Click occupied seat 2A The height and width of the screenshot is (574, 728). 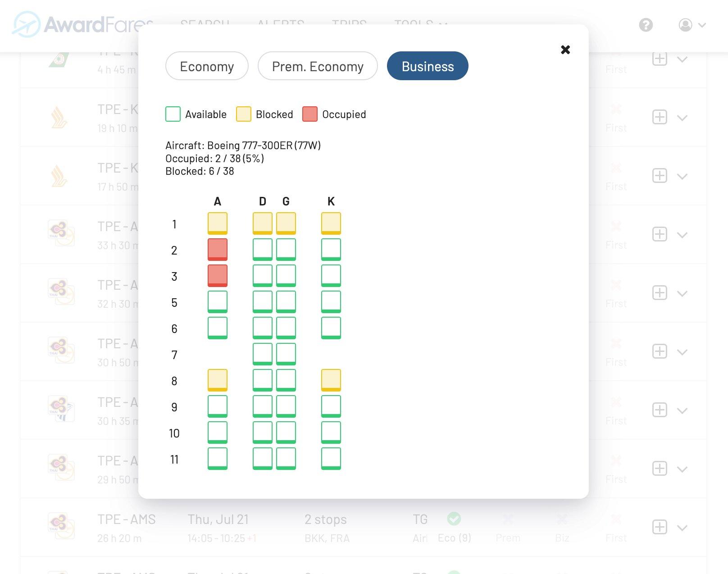point(218,249)
